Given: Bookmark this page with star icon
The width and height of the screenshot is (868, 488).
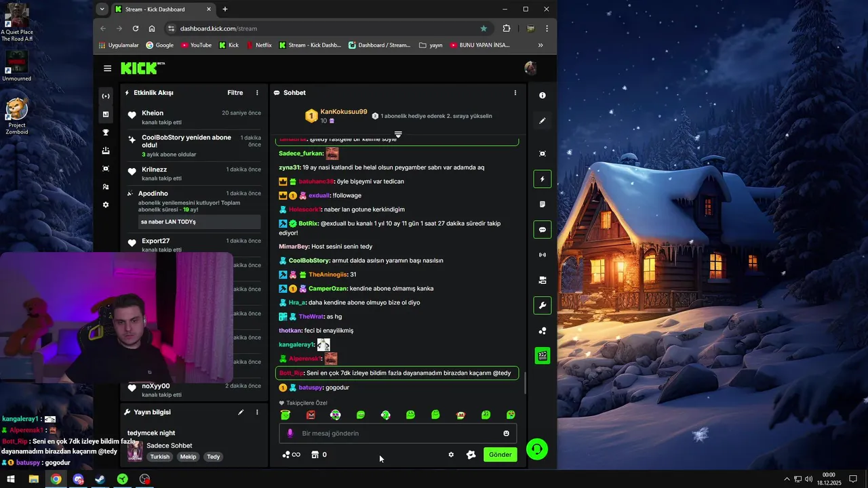Looking at the screenshot, I should pyautogui.click(x=484, y=28).
